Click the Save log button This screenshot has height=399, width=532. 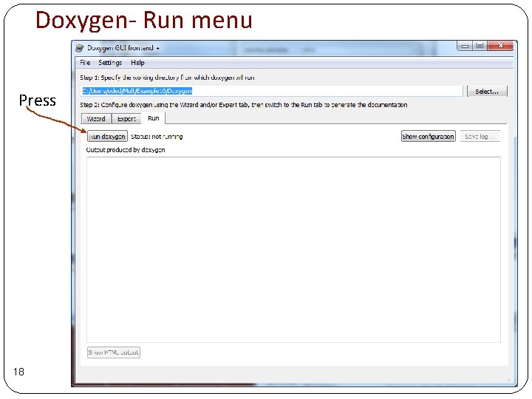pos(480,137)
